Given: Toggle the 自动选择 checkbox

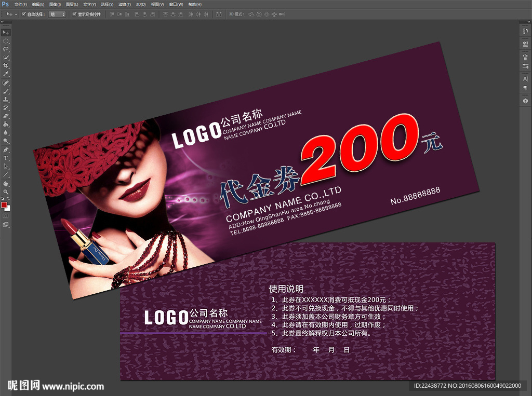Looking at the screenshot, I should point(23,14).
